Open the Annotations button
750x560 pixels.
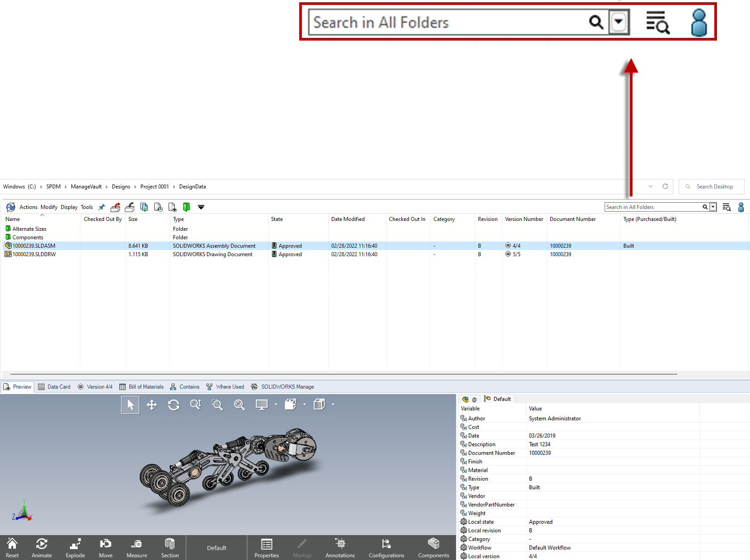(x=340, y=548)
